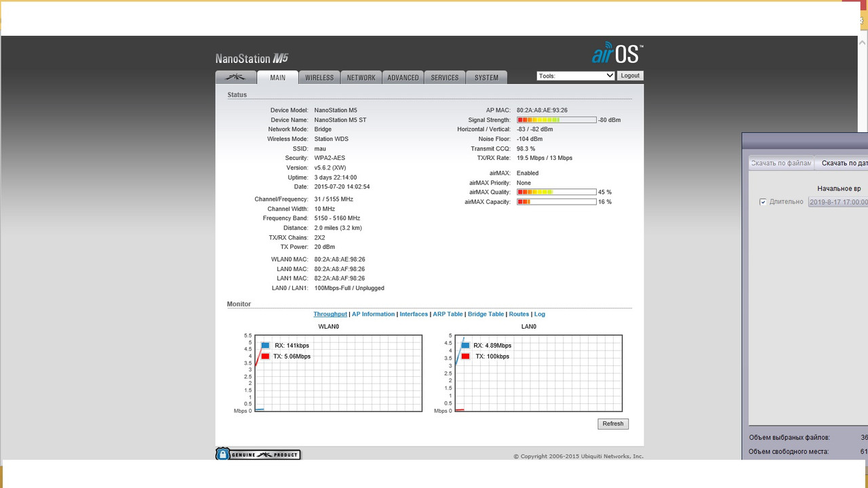Click the date field 2019-8-17 in side window
The image size is (868, 488).
click(838, 202)
